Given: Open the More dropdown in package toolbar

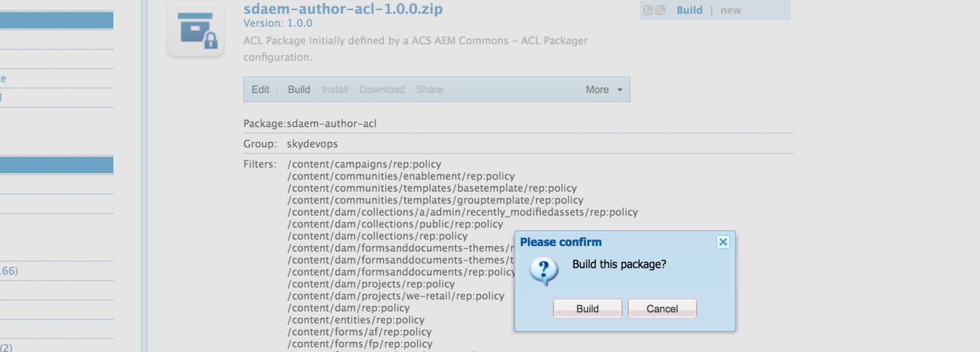Looking at the screenshot, I should 597,89.
